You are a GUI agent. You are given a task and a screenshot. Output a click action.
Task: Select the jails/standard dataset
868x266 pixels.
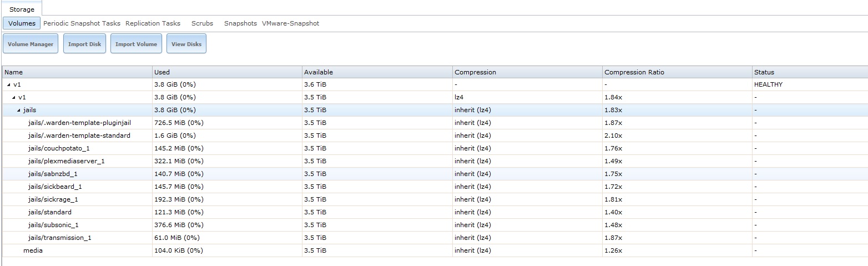(435, 212)
